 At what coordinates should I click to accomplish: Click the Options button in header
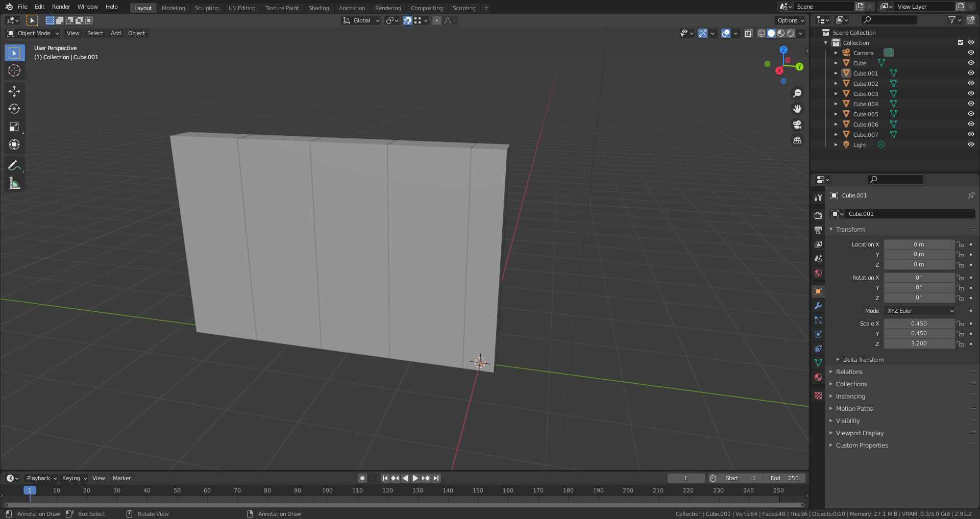(791, 20)
